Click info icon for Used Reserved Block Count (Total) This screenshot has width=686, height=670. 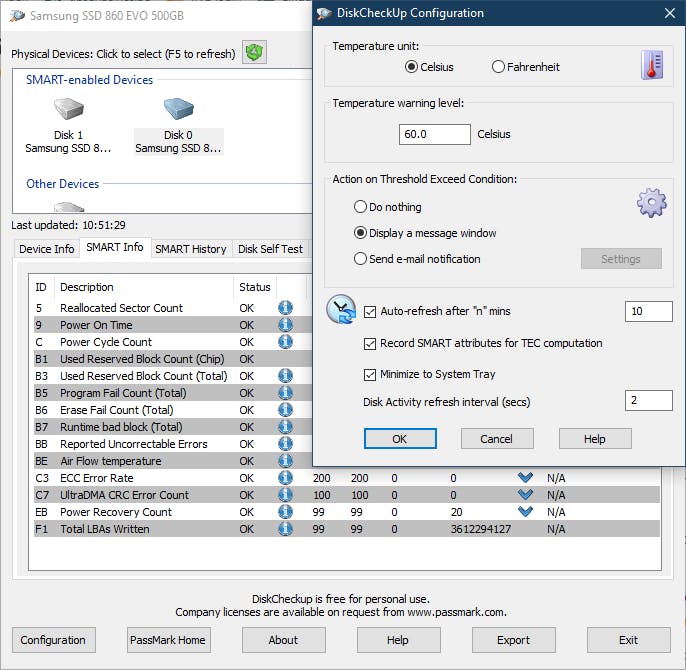point(285,376)
